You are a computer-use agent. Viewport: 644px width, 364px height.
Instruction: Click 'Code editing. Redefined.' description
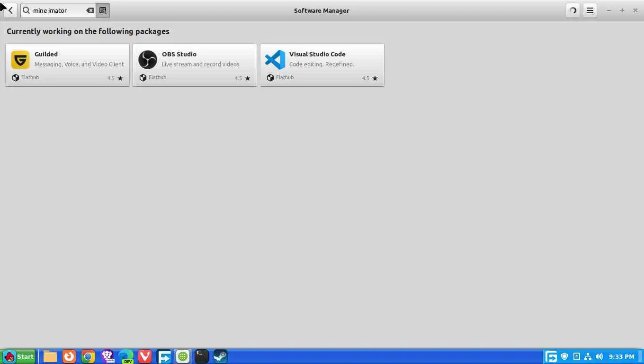click(x=322, y=64)
